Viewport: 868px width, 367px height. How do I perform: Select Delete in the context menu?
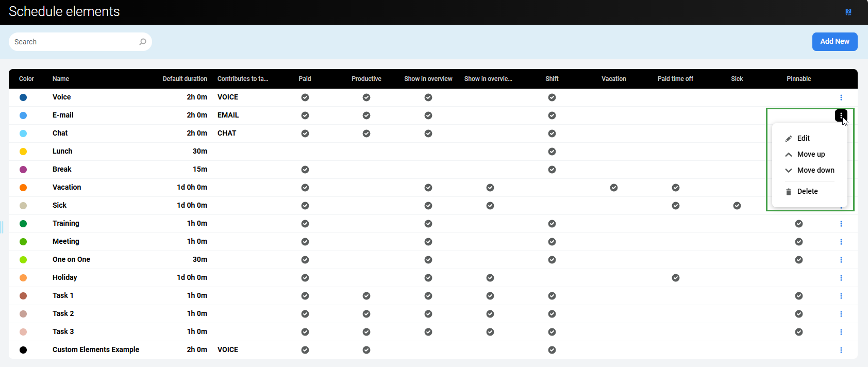coord(807,191)
